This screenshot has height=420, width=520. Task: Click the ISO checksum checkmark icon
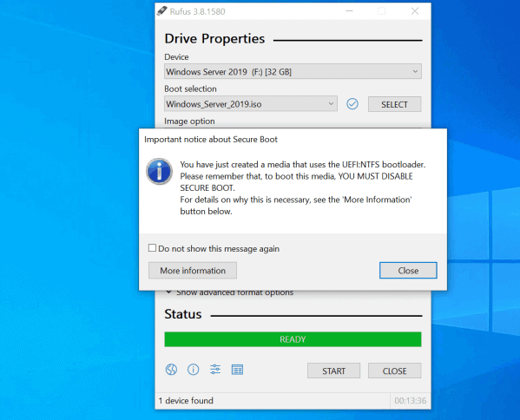point(352,104)
